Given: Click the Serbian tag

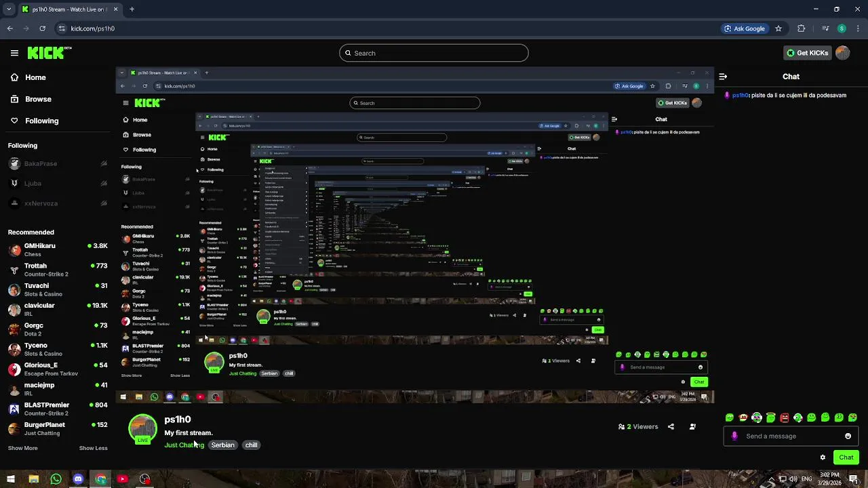Looking at the screenshot, I should pyautogui.click(x=222, y=445).
